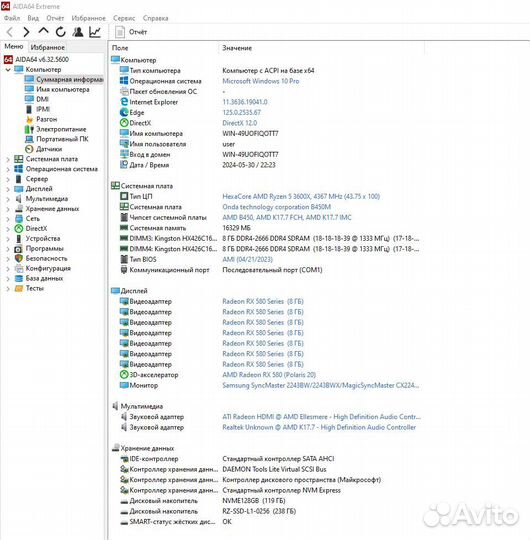The width and height of the screenshot is (530, 540).
Task: Click the Отчёт report toolbar button
Action: (131, 32)
